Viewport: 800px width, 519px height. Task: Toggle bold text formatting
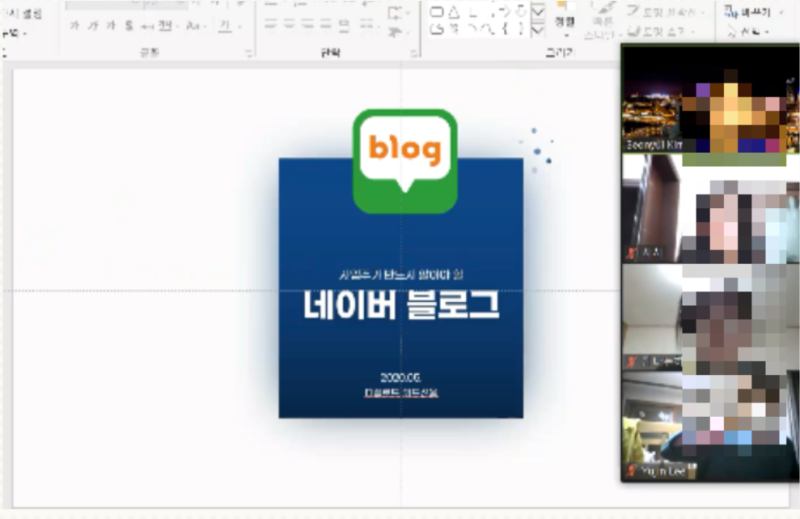click(x=75, y=26)
